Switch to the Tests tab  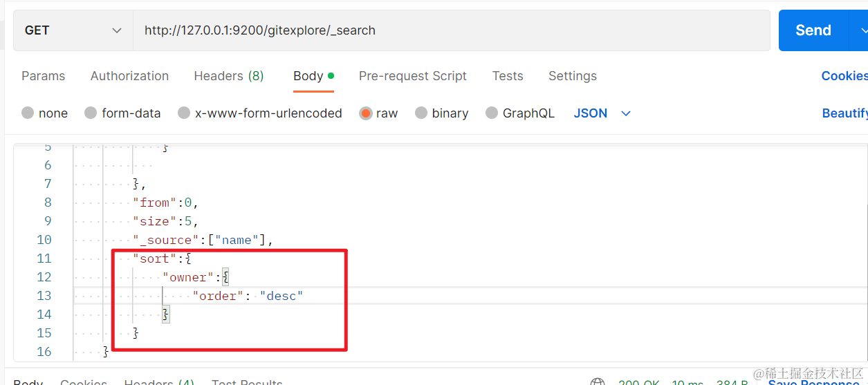508,76
